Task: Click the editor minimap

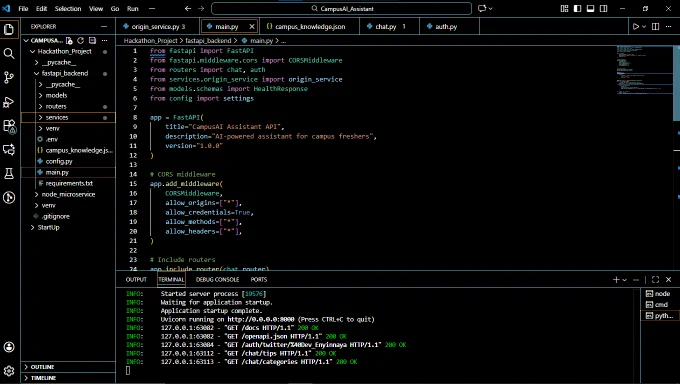Action: coord(644,69)
